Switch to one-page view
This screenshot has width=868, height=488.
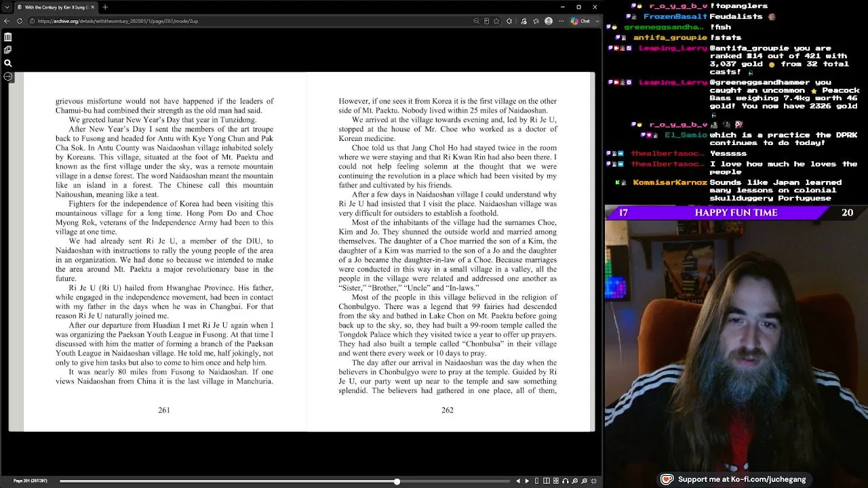537,481
